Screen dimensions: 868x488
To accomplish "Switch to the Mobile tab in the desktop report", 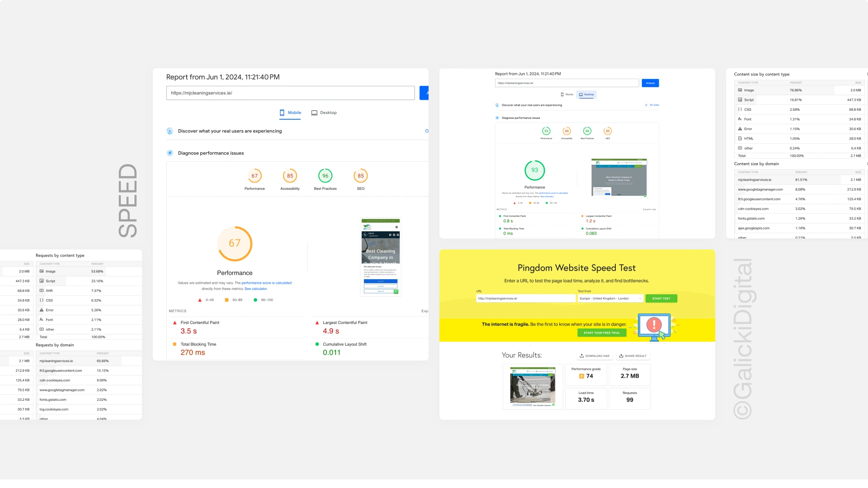I will [567, 94].
